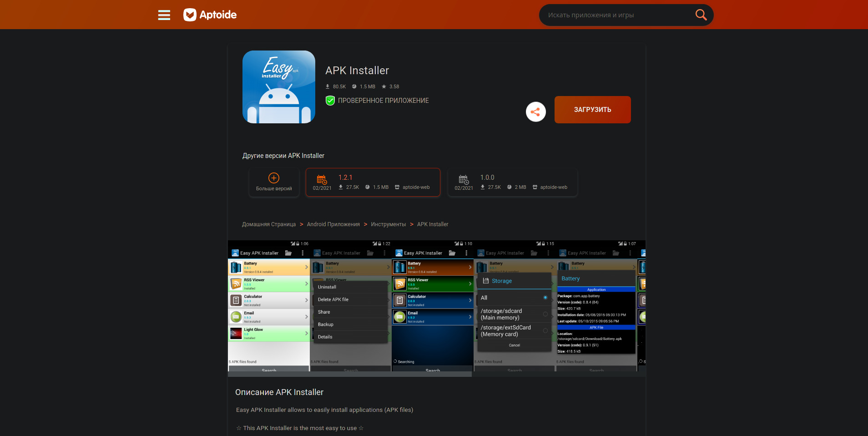Click calendar icon on version 1.2.1
This screenshot has height=436, width=868.
(x=322, y=179)
